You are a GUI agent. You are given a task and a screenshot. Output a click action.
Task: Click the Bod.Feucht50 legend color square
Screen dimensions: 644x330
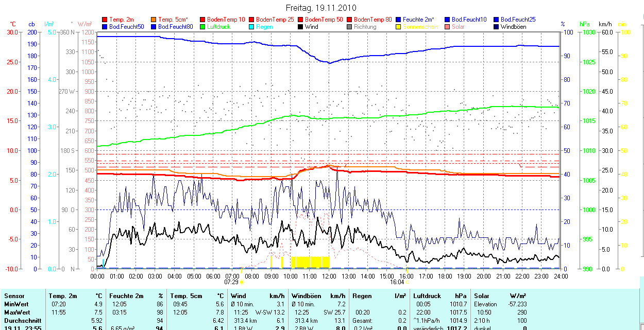pos(105,26)
